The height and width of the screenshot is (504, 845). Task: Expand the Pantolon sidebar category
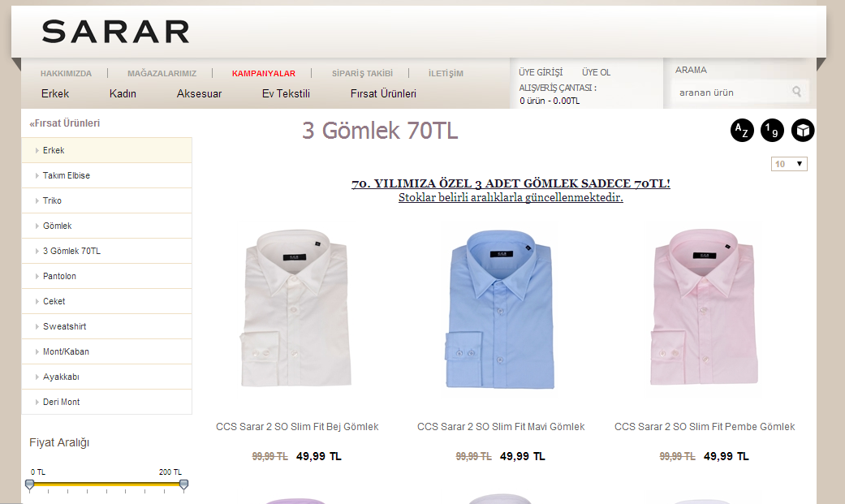tap(106, 276)
